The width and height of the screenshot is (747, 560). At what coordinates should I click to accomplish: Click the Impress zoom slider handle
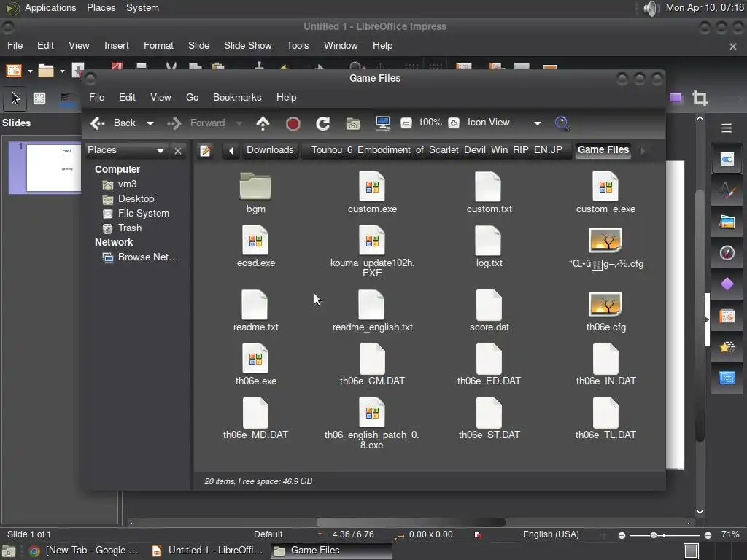pyautogui.click(x=654, y=535)
